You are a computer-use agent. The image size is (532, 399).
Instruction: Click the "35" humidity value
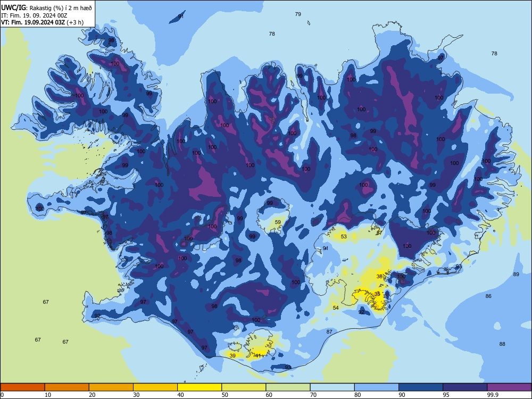[377, 294]
